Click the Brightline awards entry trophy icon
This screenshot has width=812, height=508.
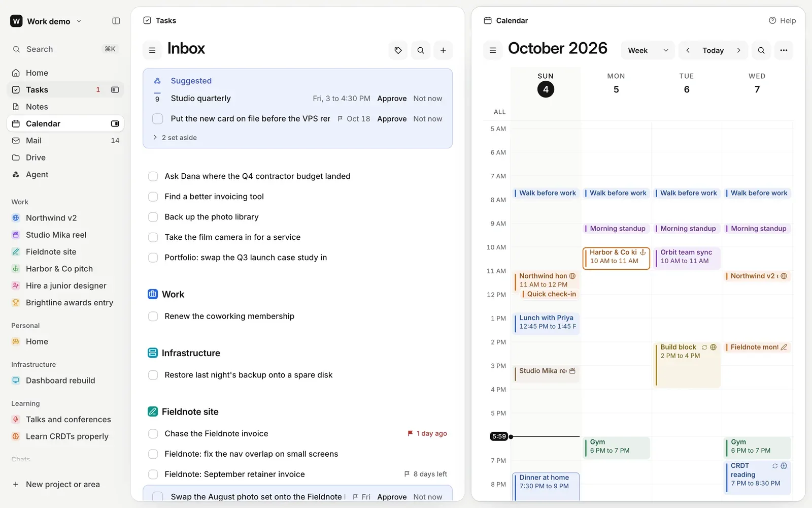point(16,303)
